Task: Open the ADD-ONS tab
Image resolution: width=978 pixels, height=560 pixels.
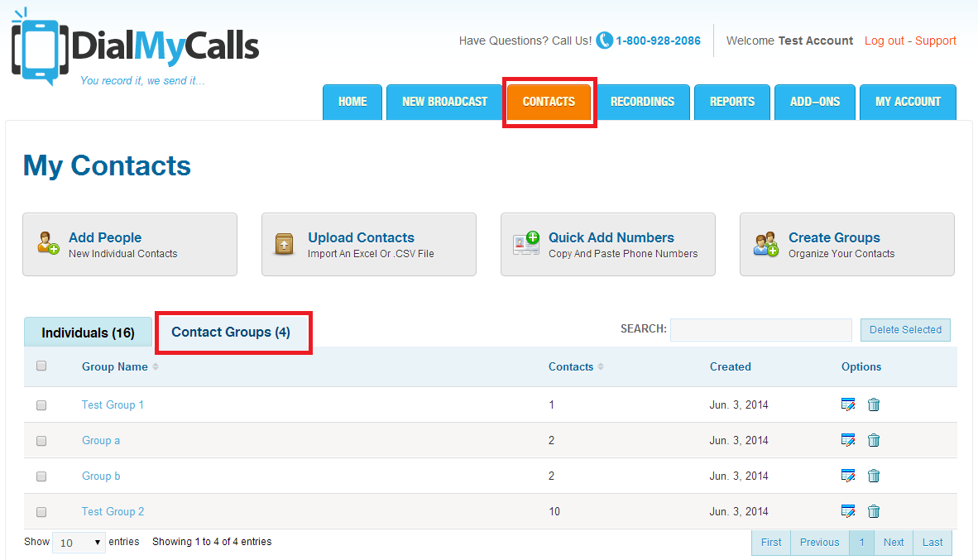Action: (x=814, y=102)
